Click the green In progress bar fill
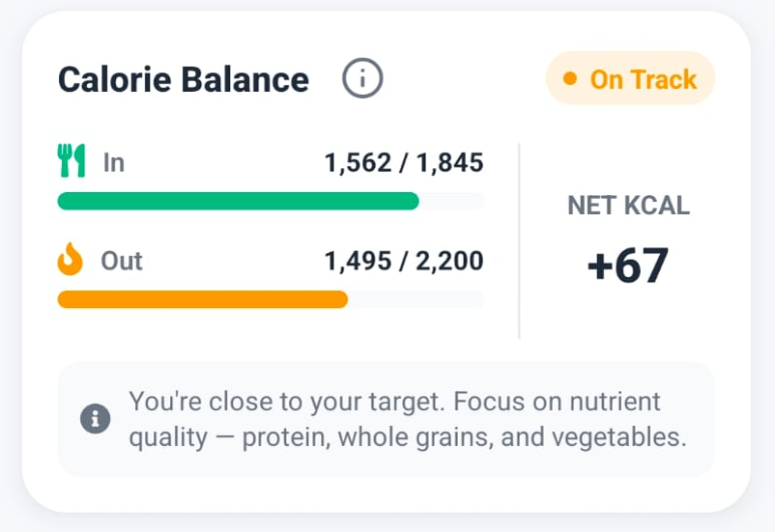Screen dimensions: 775x532 (x=238, y=201)
